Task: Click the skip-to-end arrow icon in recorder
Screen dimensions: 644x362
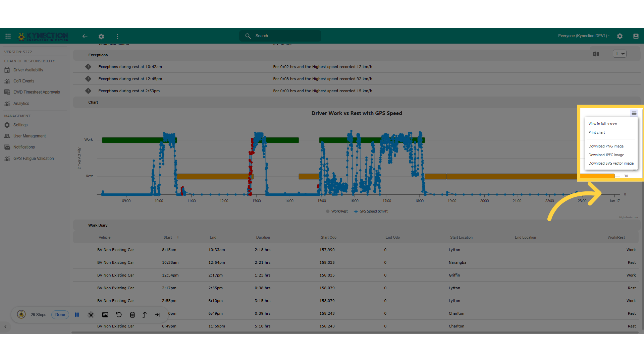Action: pos(158,315)
